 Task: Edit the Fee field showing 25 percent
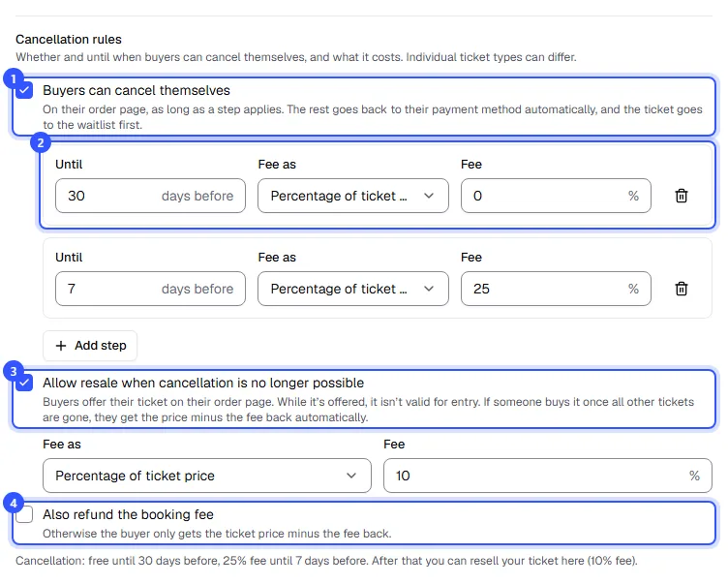pos(556,289)
